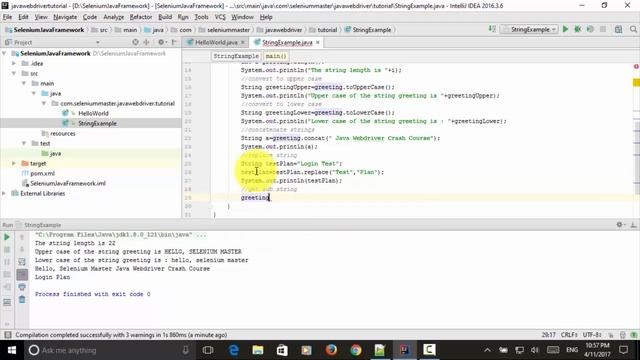This screenshot has width=640, height=360.
Task: Collapse the main folder
Action: [x=24, y=83]
